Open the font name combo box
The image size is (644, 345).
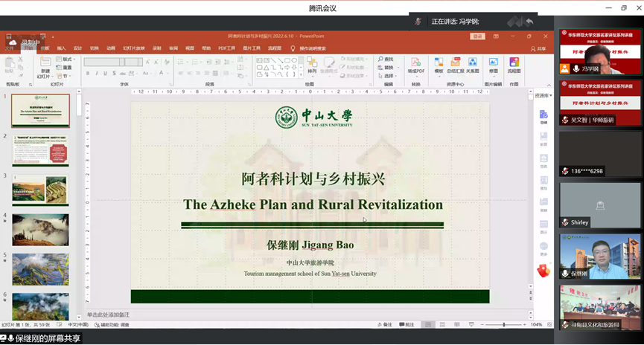(104, 62)
